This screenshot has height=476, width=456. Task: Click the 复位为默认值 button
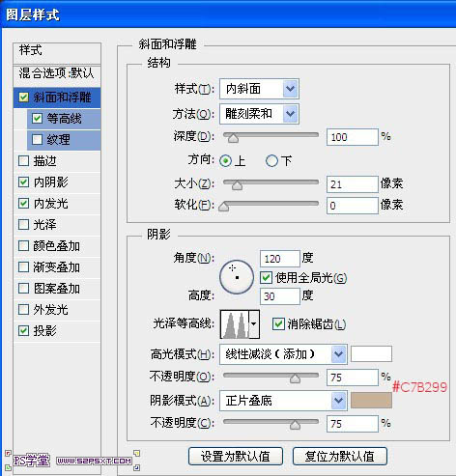click(x=340, y=456)
